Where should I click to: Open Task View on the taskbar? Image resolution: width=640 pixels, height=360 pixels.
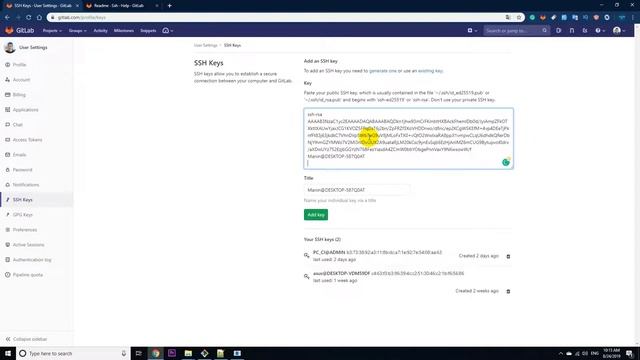(x=139, y=353)
